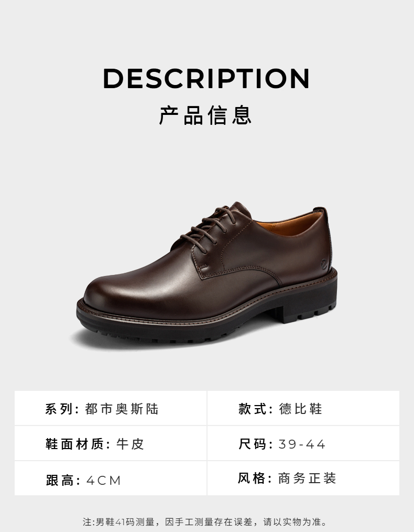Select the 风格: 商务正装 cell
This screenshot has height=532, width=414.
point(303,478)
